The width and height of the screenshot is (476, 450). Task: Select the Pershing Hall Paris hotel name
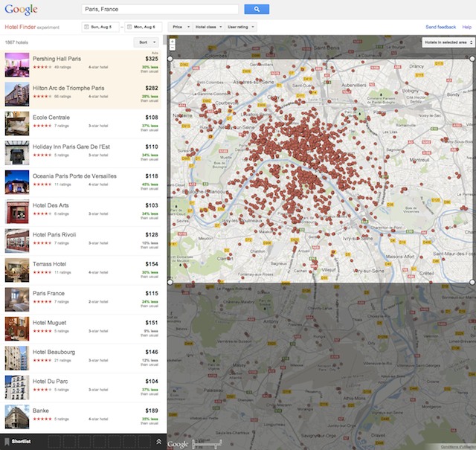(x=57, y=59)
